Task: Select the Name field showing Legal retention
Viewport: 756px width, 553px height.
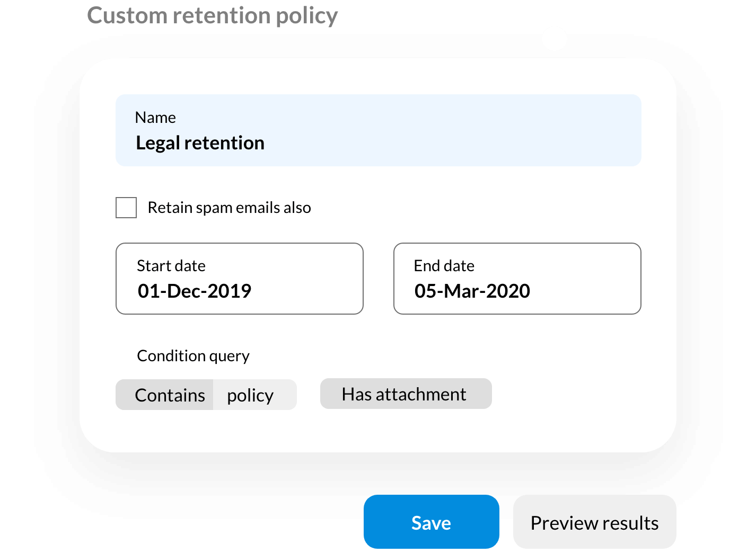Action: 378,130
